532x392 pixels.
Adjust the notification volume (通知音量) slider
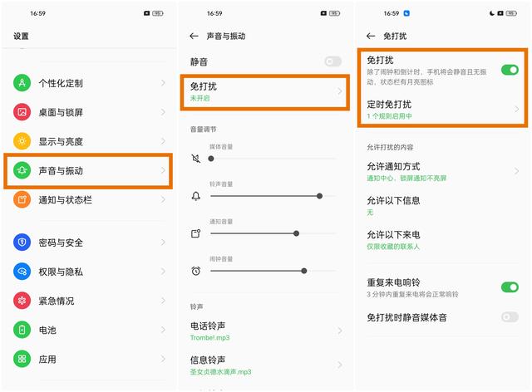pyautogui.click(x=273, y=233)
